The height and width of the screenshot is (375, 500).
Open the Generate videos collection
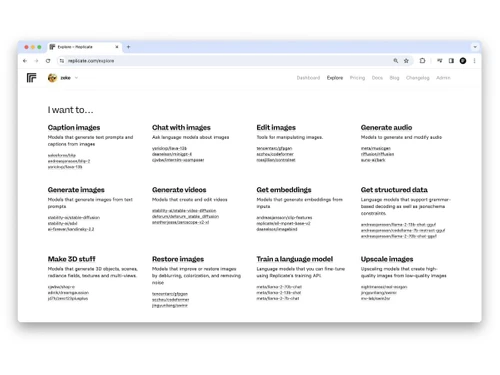pos(179,190)
